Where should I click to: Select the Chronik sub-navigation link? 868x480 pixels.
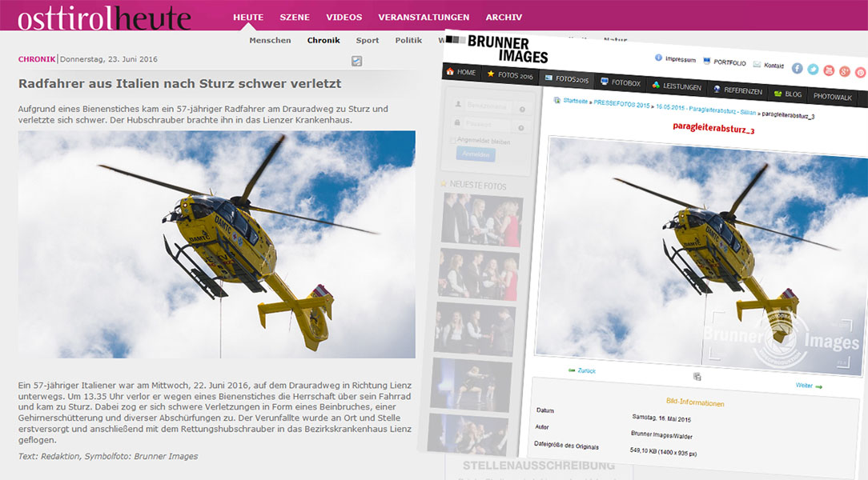(x=323, y=40)
